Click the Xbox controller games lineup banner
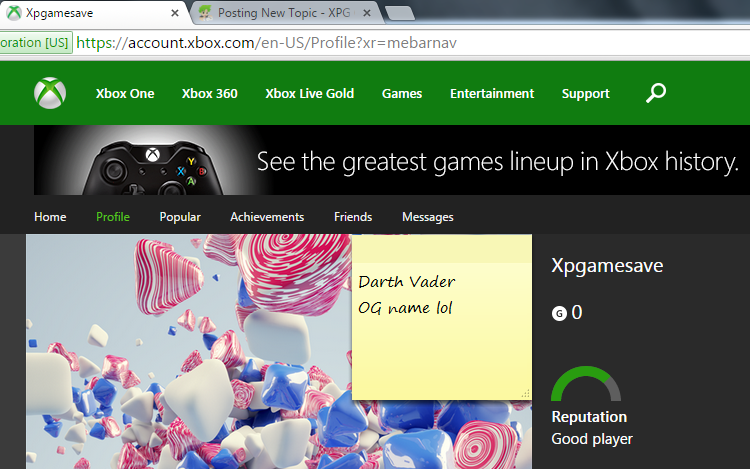Viewport: 750px width, 469px height. (x=390, y=161)
